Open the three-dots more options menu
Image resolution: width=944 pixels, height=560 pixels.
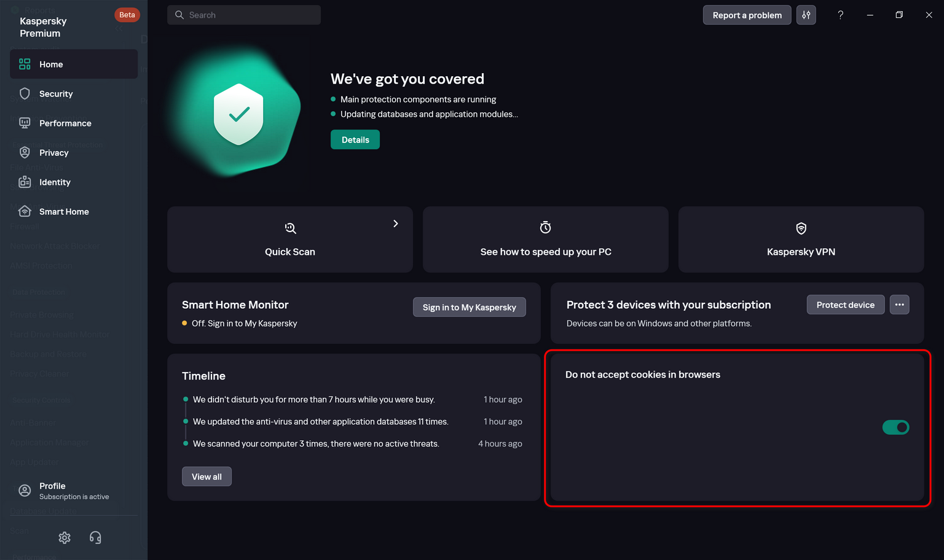[x=899, y=305]
